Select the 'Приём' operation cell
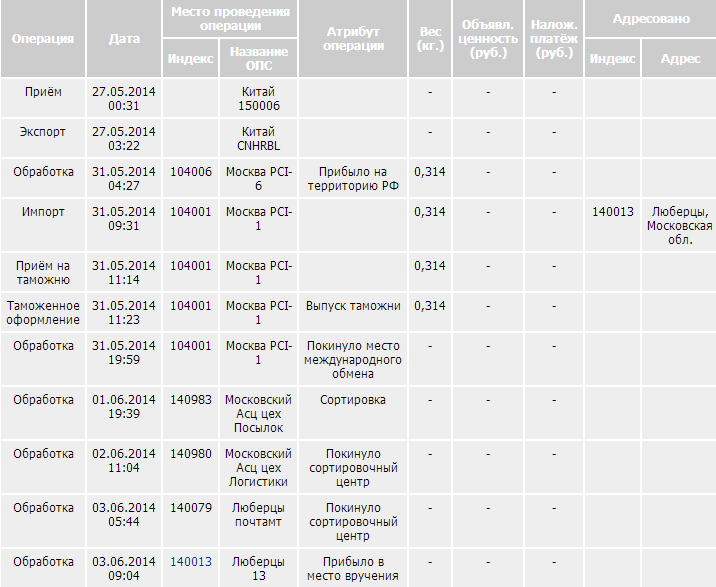The image size is (716, 587). point(43,98)
